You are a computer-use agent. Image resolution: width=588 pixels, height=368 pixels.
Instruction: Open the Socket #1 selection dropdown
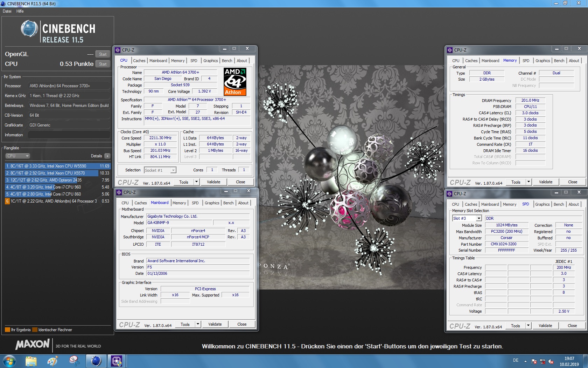tap(160, 170)
